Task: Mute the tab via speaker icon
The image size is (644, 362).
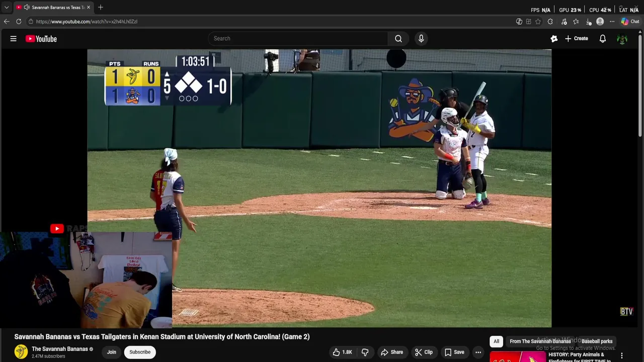Action: (26, 8)
